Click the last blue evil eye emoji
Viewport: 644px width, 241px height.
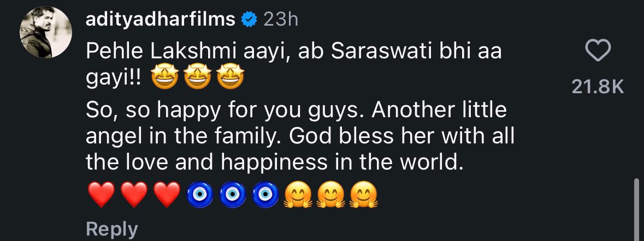click(265, 194)
